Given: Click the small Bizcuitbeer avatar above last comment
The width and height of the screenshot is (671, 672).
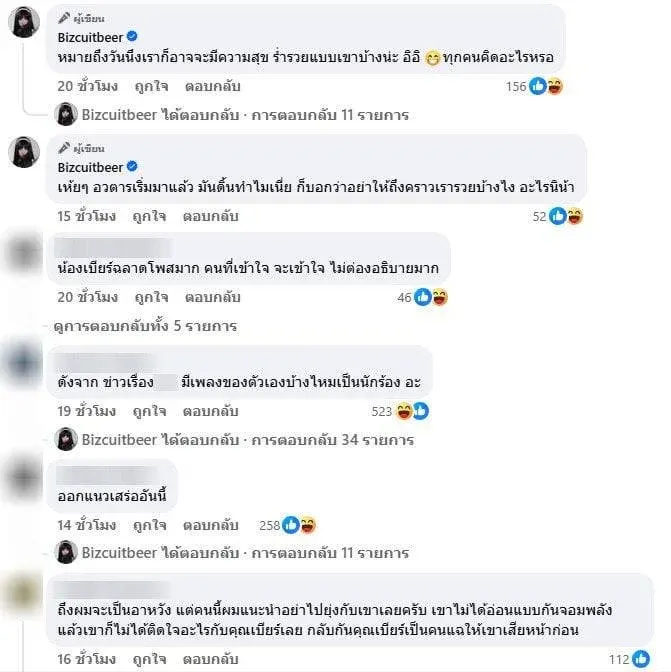Looking at the screenshot, I should (66, 552).
